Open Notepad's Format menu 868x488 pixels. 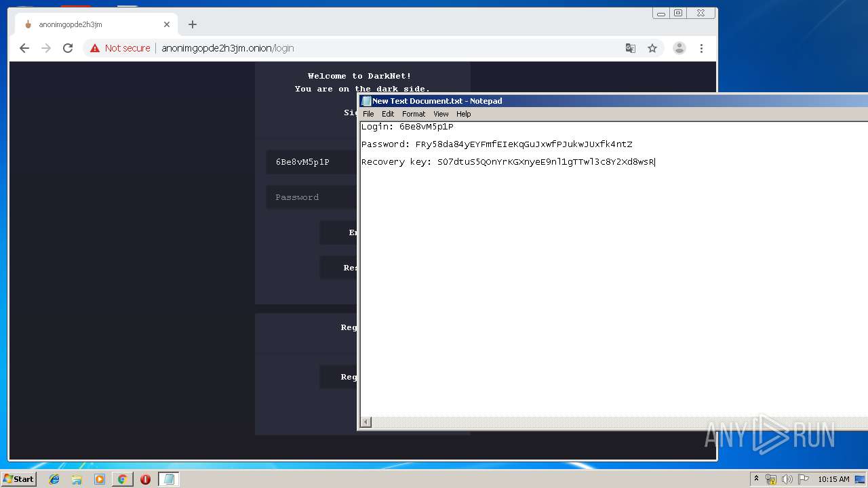pos(414,114)
